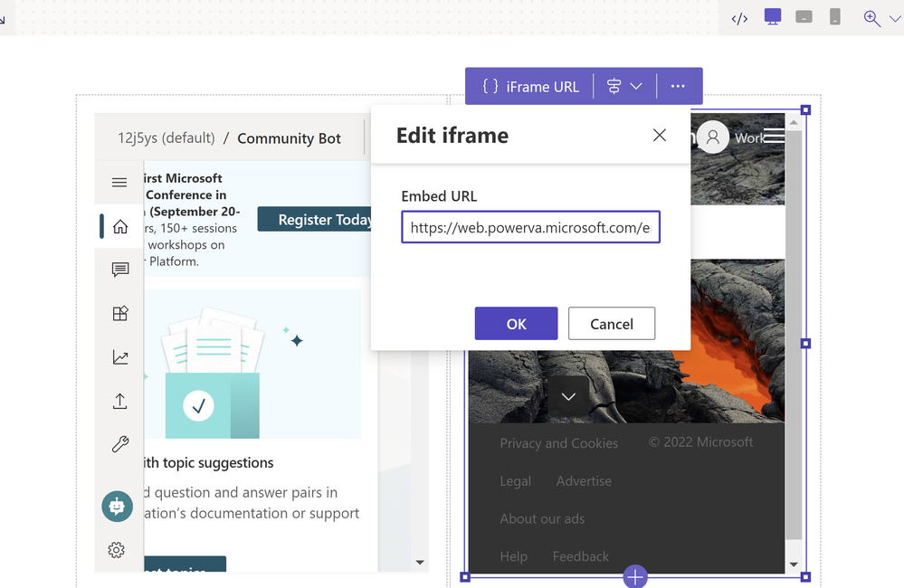Open the Help footer link
Image resolution: width=904 pixels, height=588 pixels.
pos(514,556)
